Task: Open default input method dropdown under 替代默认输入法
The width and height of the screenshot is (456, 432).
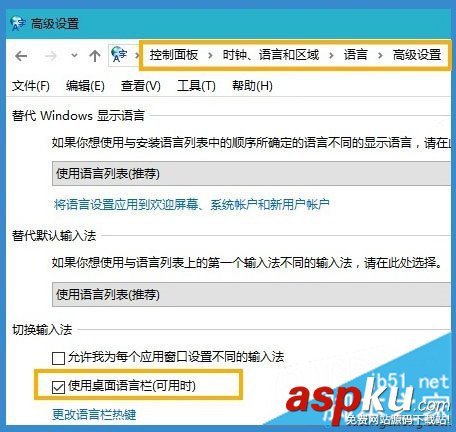Action: (252, 294)
